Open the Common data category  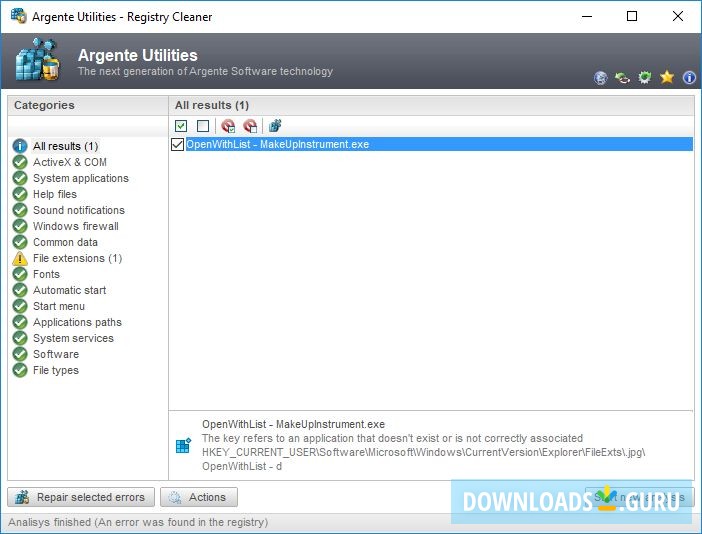[x=65, y=242]
